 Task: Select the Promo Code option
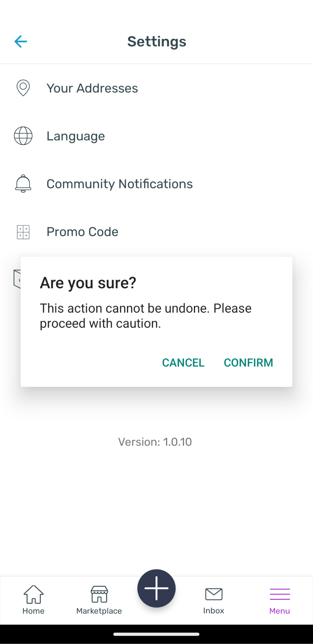pyautogui.click(x=82, y=232)
